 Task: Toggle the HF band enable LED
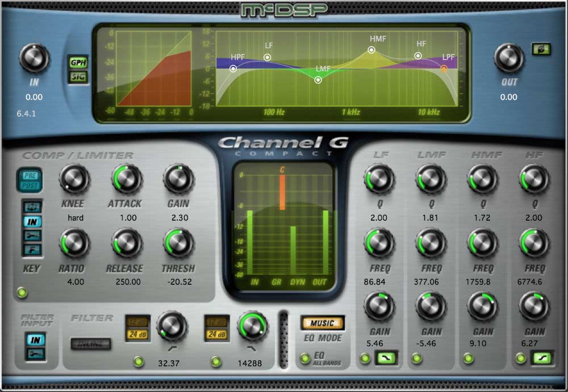click(x=521, y=359)
